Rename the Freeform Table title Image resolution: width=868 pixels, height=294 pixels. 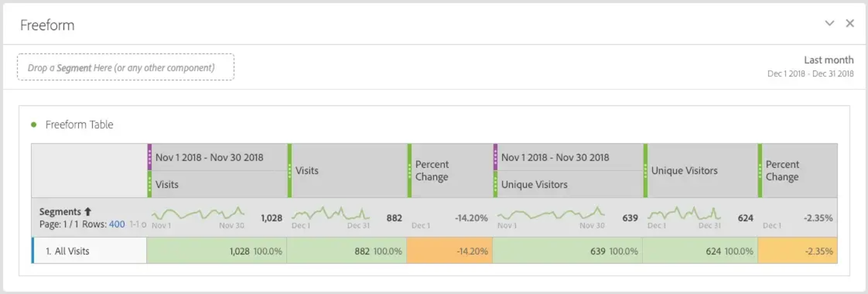pyautogui.click(x=79, y=124)
